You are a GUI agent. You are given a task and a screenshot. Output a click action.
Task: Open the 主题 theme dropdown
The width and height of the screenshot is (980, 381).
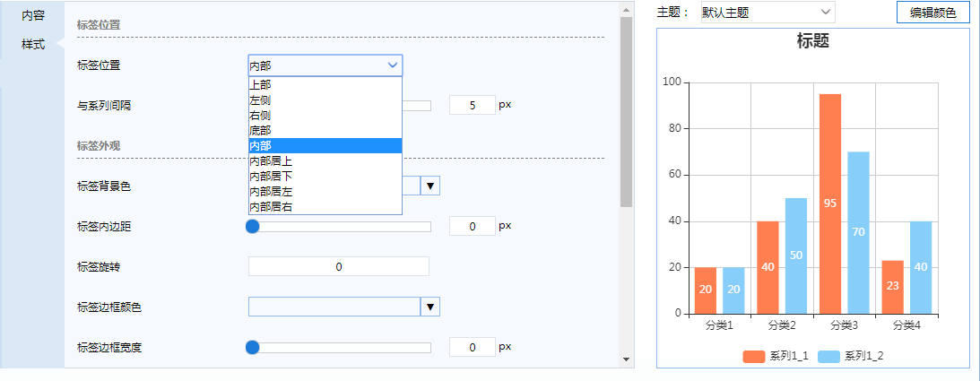coord(768,13)
